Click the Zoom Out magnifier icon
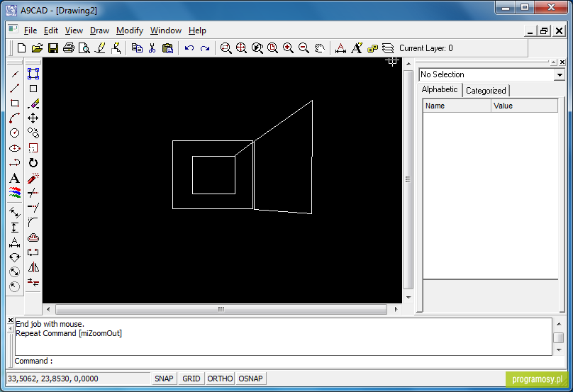This screenshot has height=392, width=573. coord(304,48)
